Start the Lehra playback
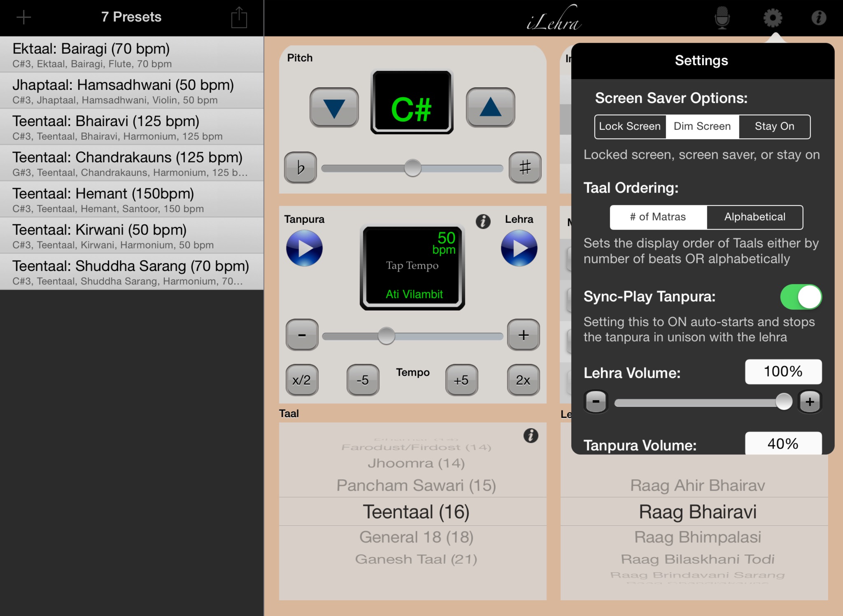Image resolution: width=843 pixels, height=616 pixels. pyautogui.click(x=519, y=248)
